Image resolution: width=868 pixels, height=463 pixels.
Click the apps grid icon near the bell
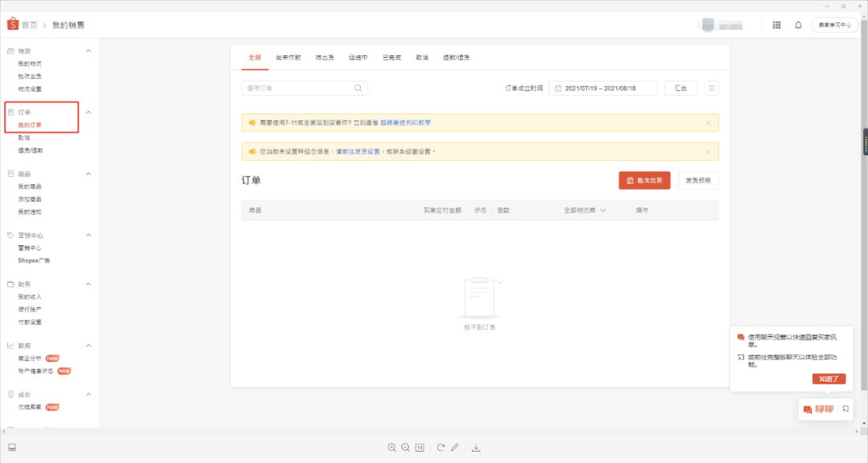click(x=776, y=25)
